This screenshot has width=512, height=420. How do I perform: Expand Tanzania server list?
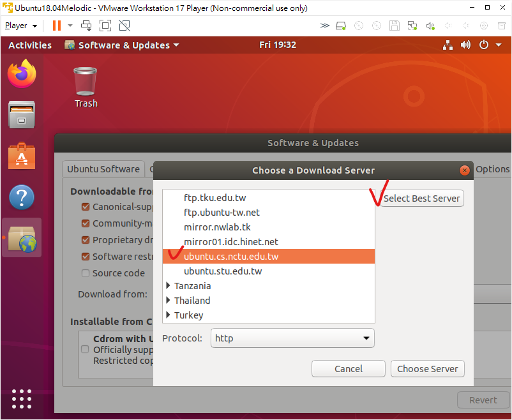click(168, 285)
